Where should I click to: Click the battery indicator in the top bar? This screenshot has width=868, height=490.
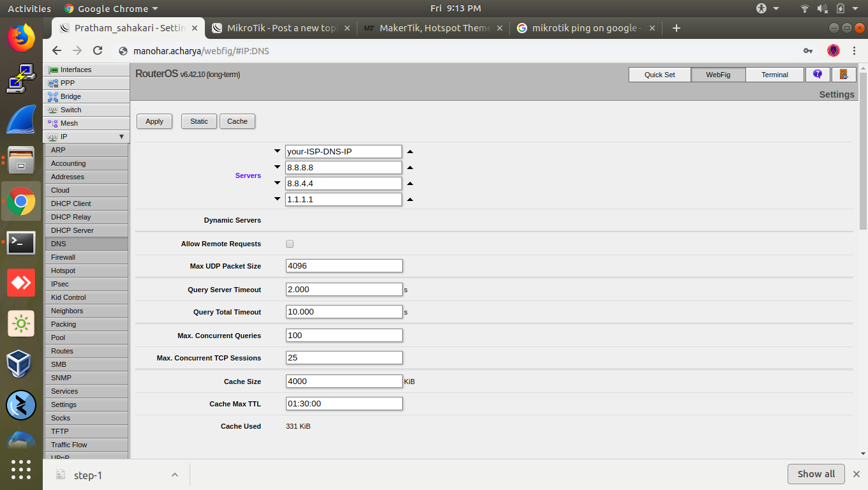coord(841,8)
